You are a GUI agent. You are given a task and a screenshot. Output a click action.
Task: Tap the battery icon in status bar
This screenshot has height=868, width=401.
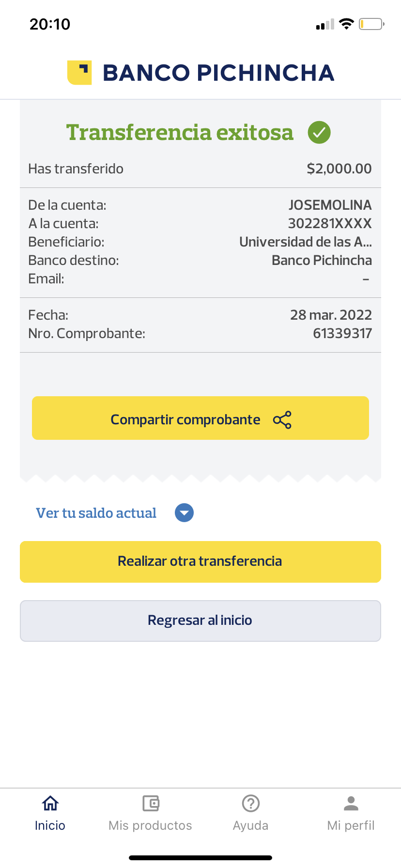pos(371,24)
